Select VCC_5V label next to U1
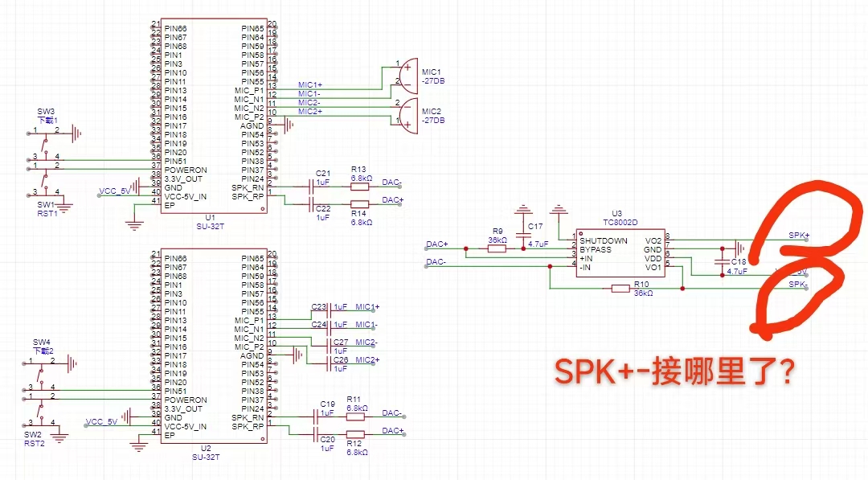Viewport: 868px width, 480px height. coord(113,191)
